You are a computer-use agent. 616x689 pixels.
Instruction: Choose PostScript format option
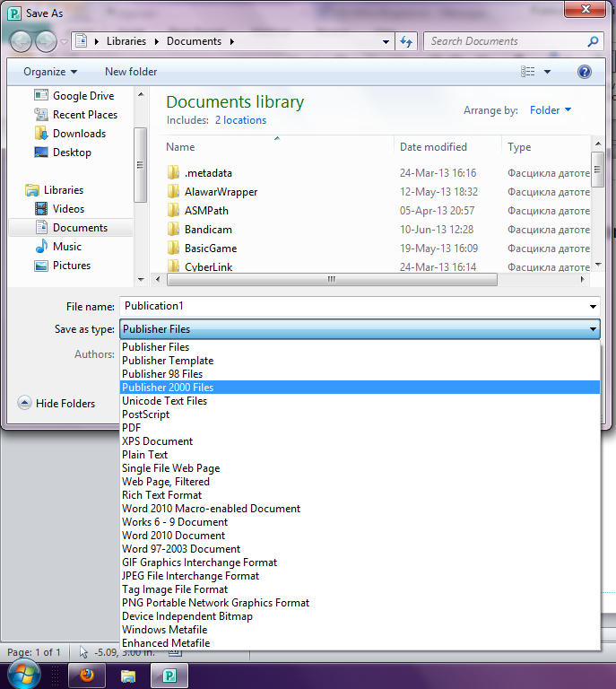[360, 414]
